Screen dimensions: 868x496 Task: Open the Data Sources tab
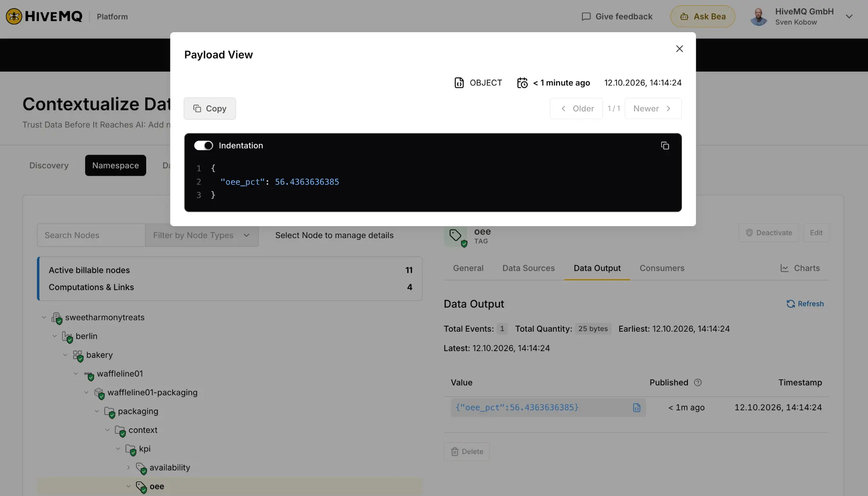point(529,268)
